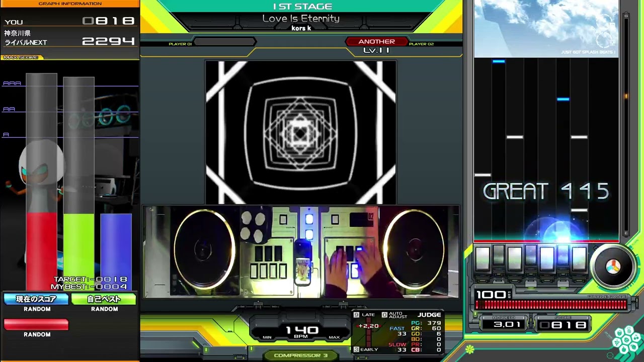The width and height of the screenshot is (644, 362).
Task: Click the ANOTHER difficulty badge
Action: [x=377, y=42]
